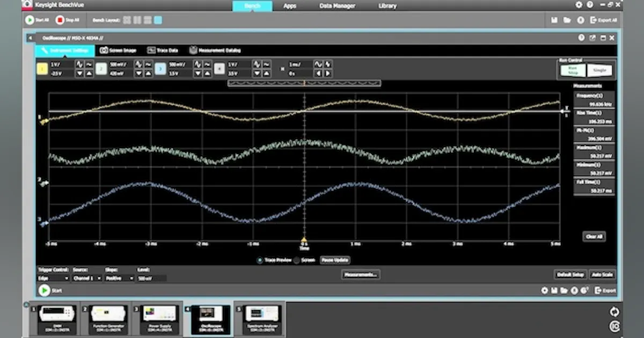Click the Stop All button
The height and width of the screenshot is (338, 644).
tap(68, 20)
